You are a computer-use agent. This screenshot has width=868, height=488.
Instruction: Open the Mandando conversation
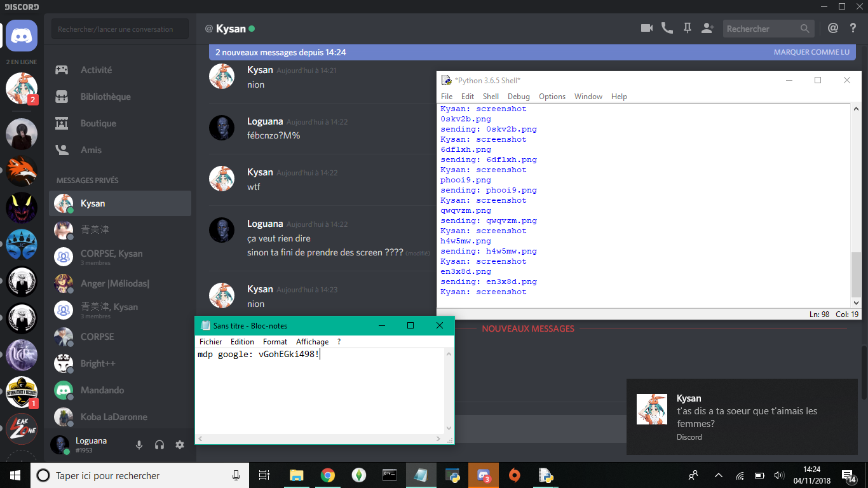point(120,390)
